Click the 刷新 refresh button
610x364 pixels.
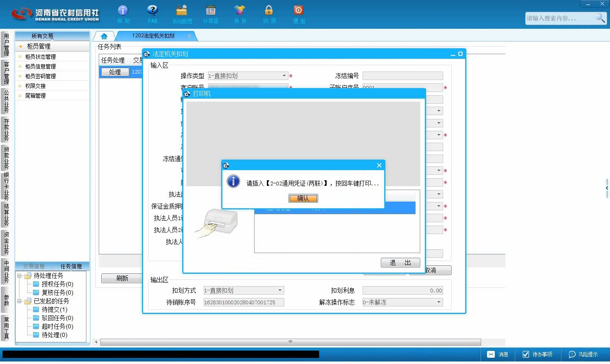click(122, 278)
